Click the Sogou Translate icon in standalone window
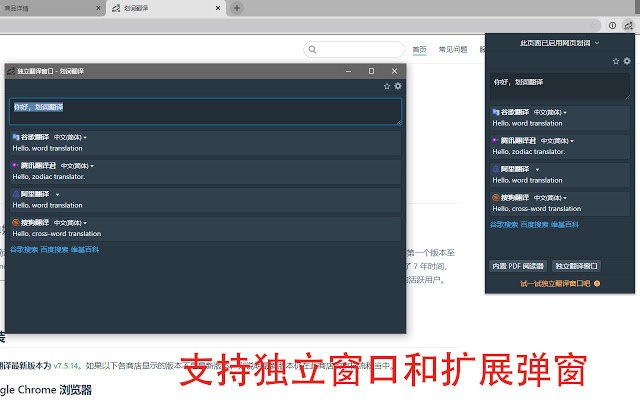This screenshot has height=400, width=640. pyautogui.click(x=16, y=223)
